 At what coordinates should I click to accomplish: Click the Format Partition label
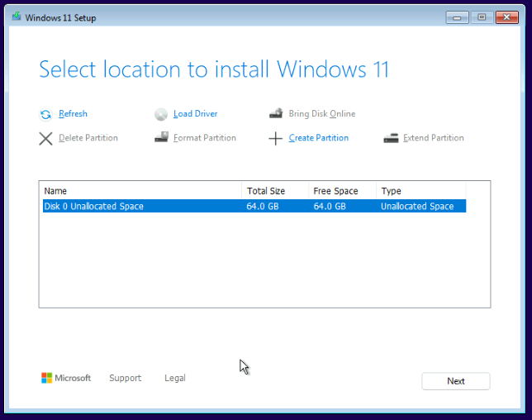[205, 138]
